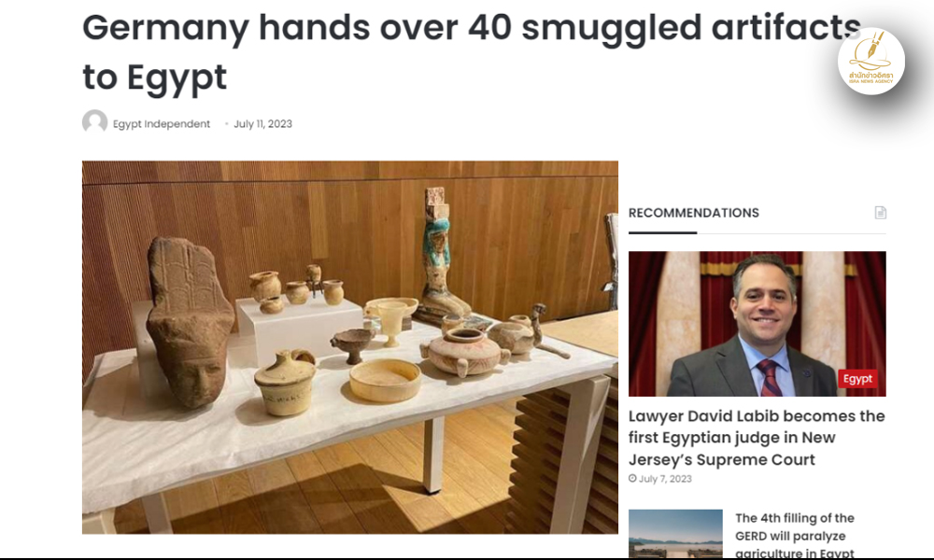934x560 pixels.
Task: Click the blue kneeling statue in photo
Action: coord(442,254)
